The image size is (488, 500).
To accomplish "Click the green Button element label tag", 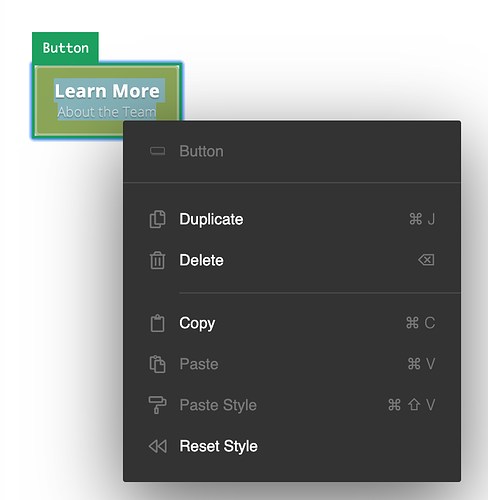I will pyautogui.click(x=65, y=48).
